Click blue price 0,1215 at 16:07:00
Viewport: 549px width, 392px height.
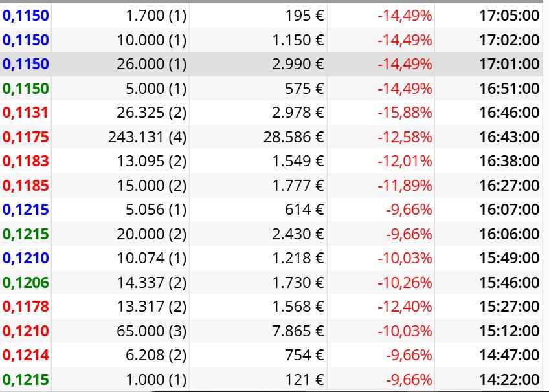(25, 210)
